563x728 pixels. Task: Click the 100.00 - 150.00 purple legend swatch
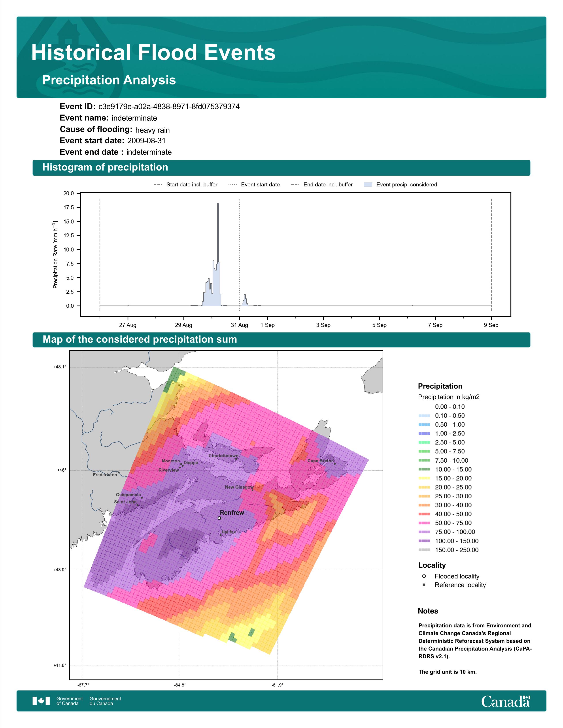pyautogui.click(x=424, y=541)
